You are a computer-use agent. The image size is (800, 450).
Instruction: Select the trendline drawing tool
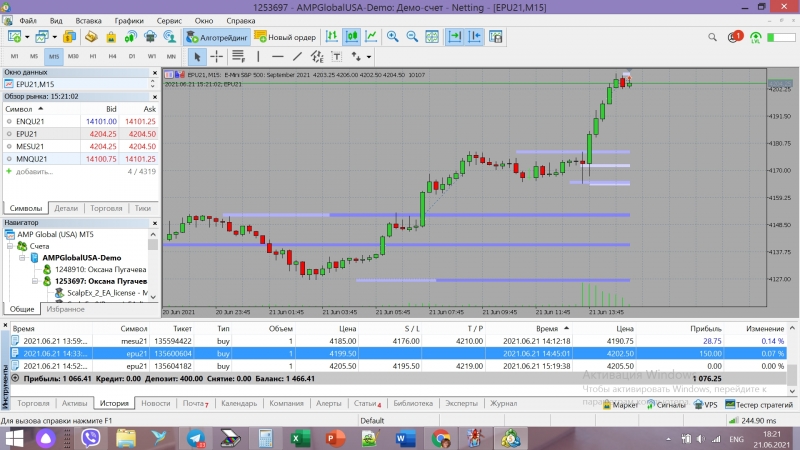point(297,57)
